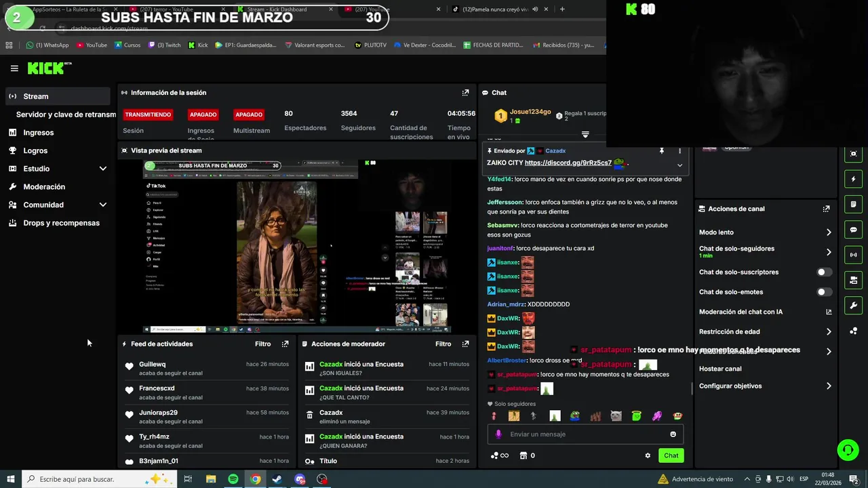Click the green Chat send button
The height and width of the screenshot is (488, 868).
[671, 455]
